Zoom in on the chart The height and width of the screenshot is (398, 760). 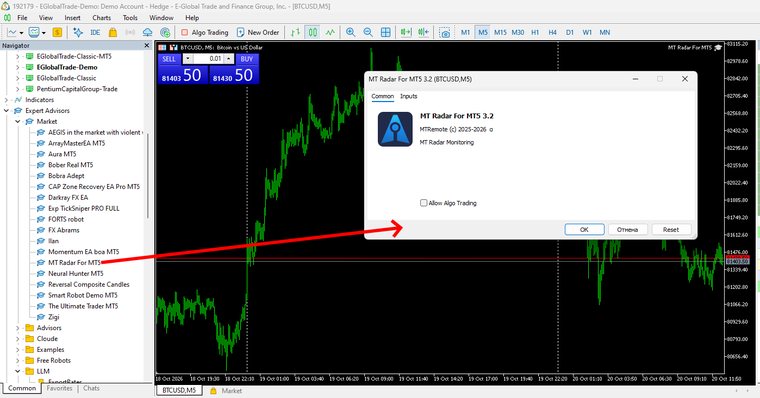tap(350, 32)
